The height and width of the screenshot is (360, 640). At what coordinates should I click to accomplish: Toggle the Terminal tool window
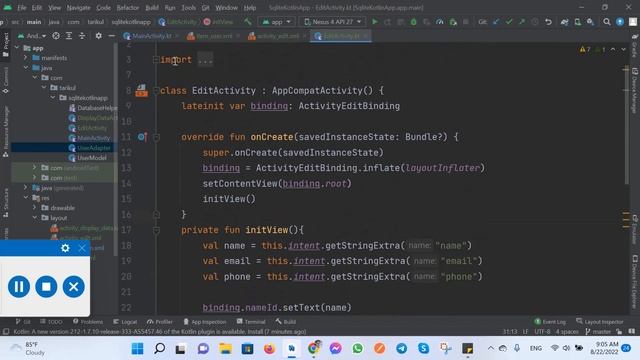point(251,322)
